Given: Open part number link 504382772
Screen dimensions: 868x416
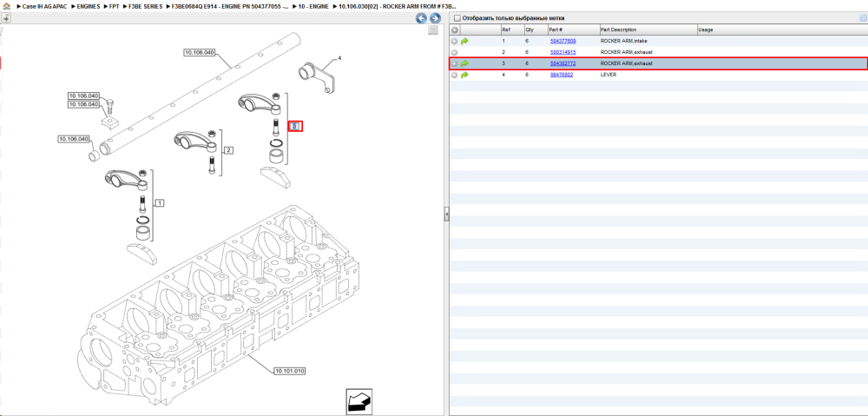Looking at the screenshot, I should coord(562,63).
